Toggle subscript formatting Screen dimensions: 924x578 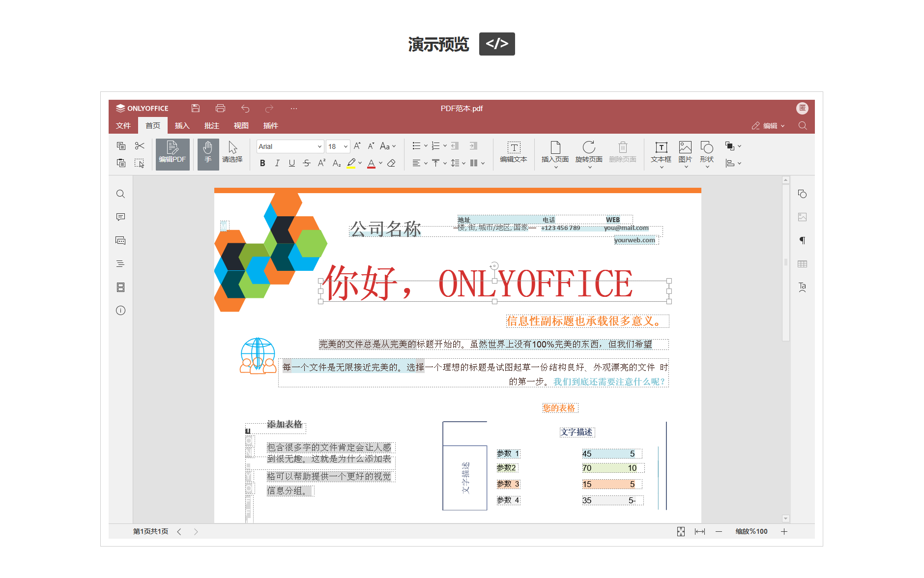pos(337,163)
